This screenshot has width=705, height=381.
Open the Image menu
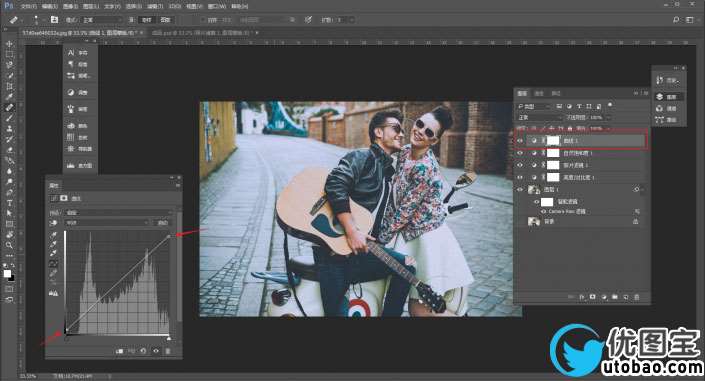pos(71,6)
